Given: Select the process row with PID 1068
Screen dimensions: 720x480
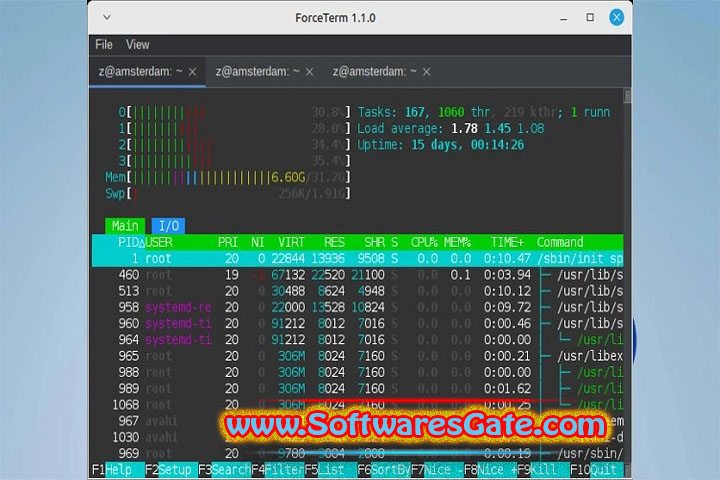Looking at the screenshot, I should pos(357,405).
